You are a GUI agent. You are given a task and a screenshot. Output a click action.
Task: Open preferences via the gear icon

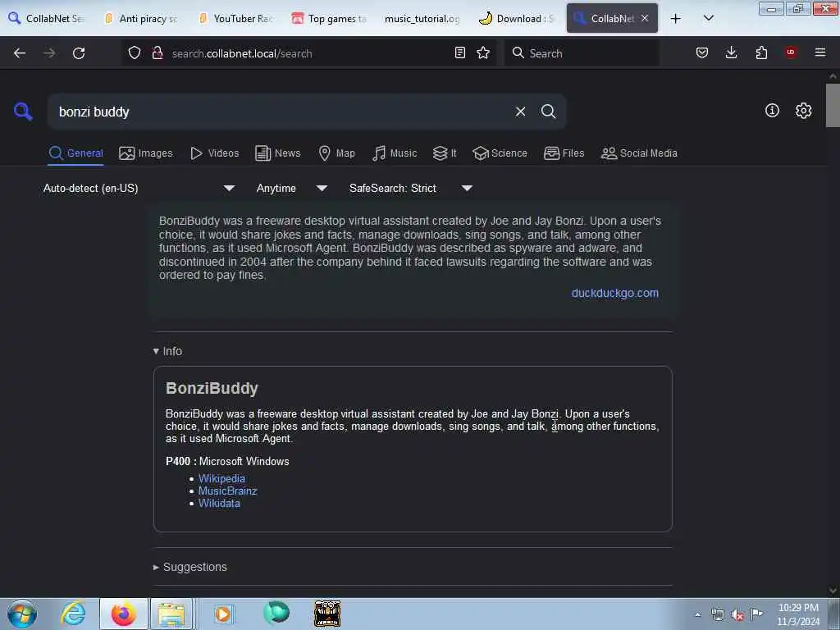pos(803,111)
